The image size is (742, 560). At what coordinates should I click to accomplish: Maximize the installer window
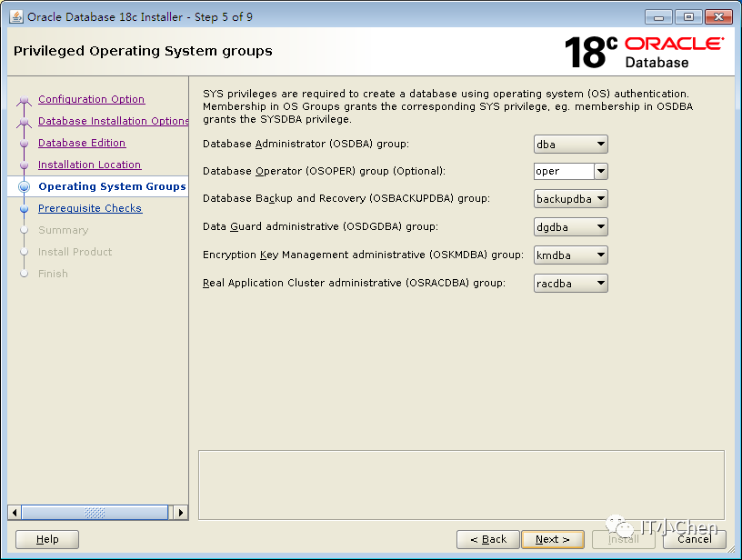(688, 17)
